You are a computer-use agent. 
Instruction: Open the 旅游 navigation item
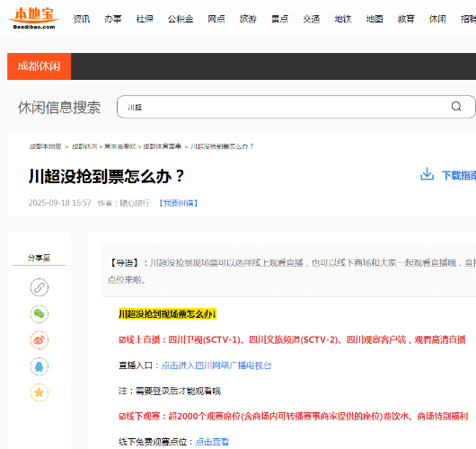pyautogui.click(x=248, y=19)
